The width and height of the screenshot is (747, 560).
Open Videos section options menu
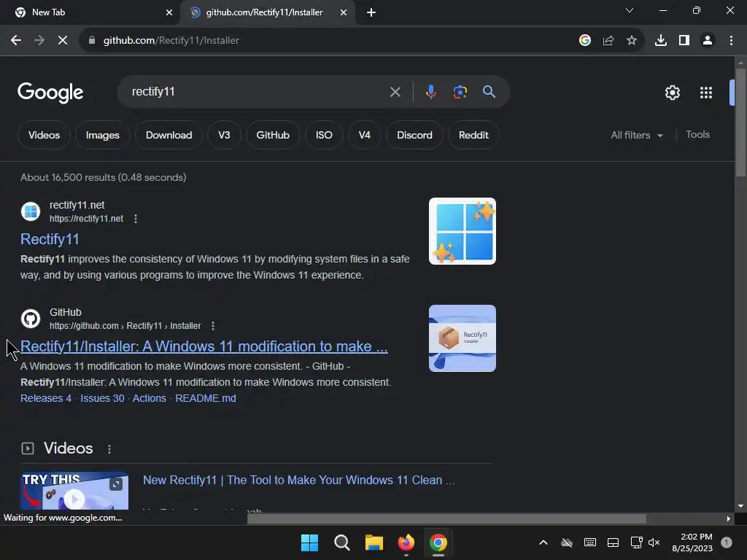tap(109, 449)
